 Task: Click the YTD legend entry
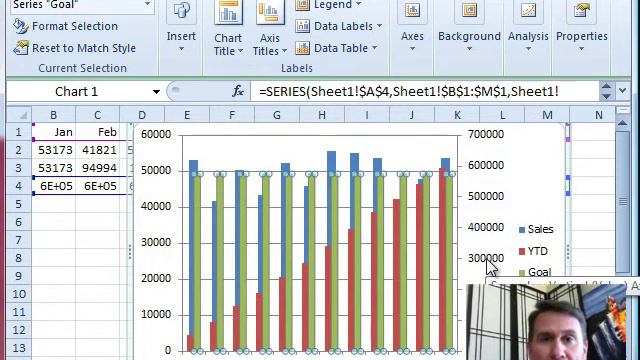[x=533, y=251]
